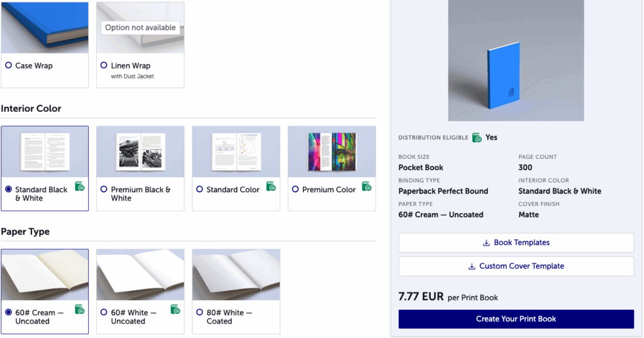
Task: Click the distribution icon on Standard Color card
Action: 271,187
